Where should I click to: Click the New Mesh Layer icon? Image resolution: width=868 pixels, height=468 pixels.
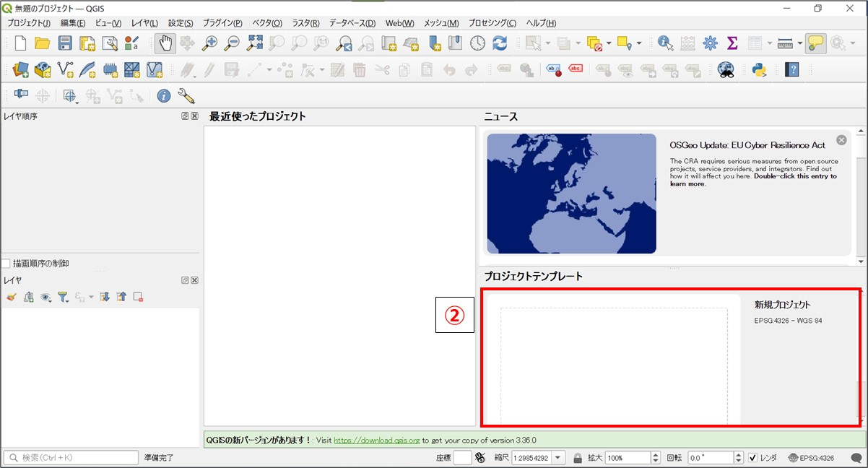(x=132, y=70)
